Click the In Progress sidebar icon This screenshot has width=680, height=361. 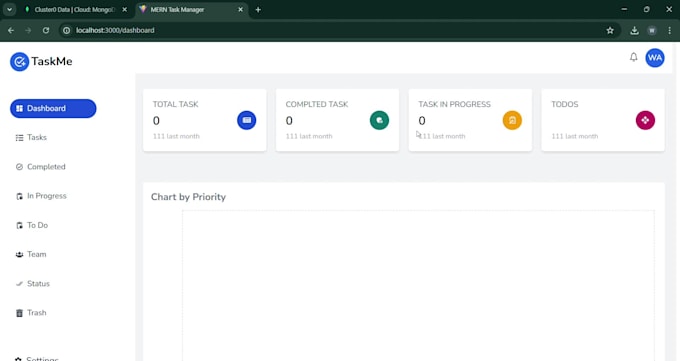[x=20, y=196]
